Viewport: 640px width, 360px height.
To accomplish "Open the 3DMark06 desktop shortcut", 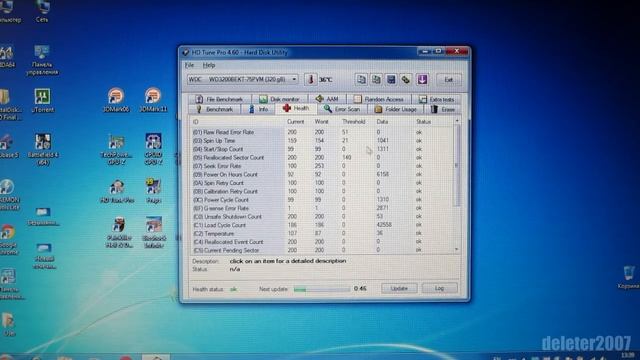I will point(116,100).
